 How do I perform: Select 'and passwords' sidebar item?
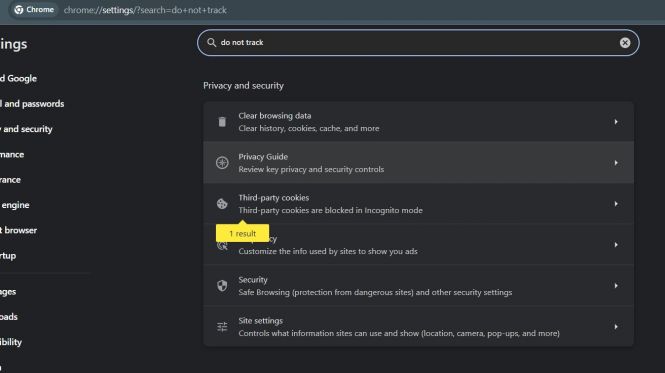coord(32,104)
